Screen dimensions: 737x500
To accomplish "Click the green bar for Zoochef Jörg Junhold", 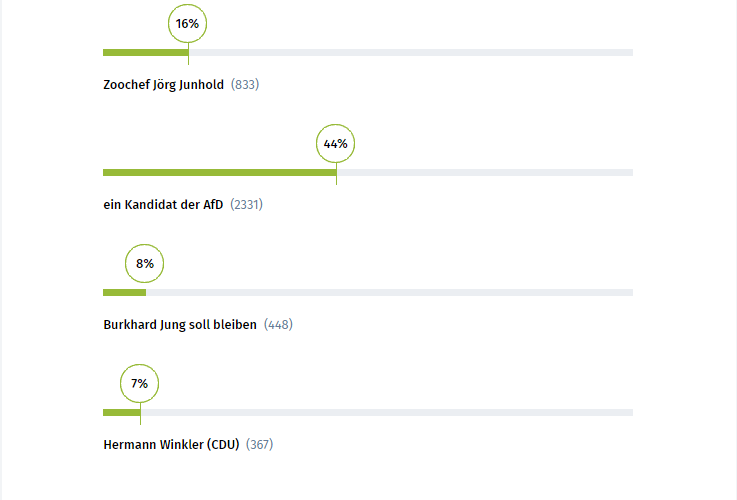I will tap(145, 52).
